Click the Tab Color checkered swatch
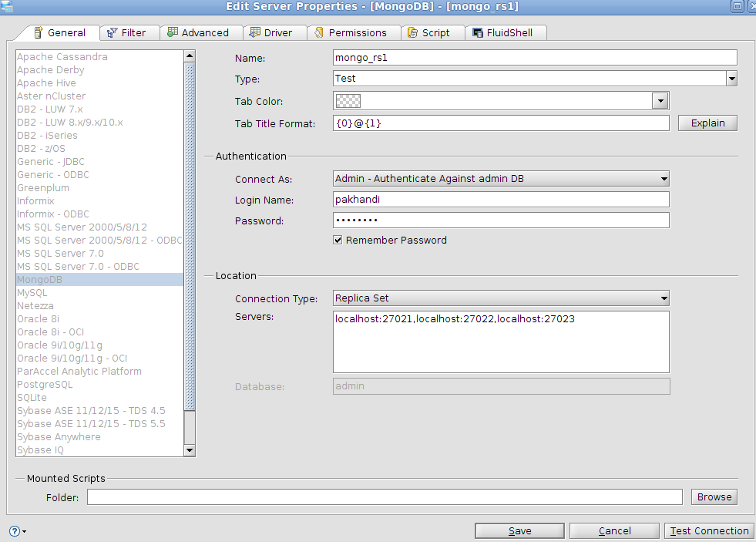The width and height of the screenshot is (756, 542). (348, 101)
